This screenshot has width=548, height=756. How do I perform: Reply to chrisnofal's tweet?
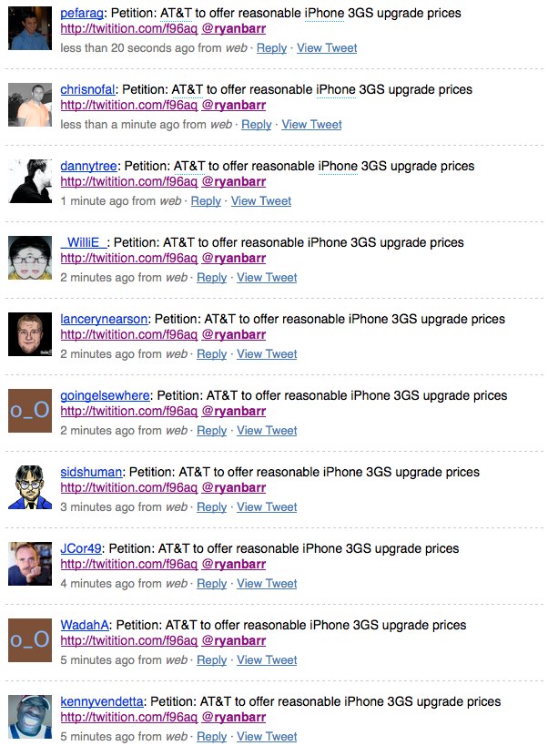click(x=257, y=125)
